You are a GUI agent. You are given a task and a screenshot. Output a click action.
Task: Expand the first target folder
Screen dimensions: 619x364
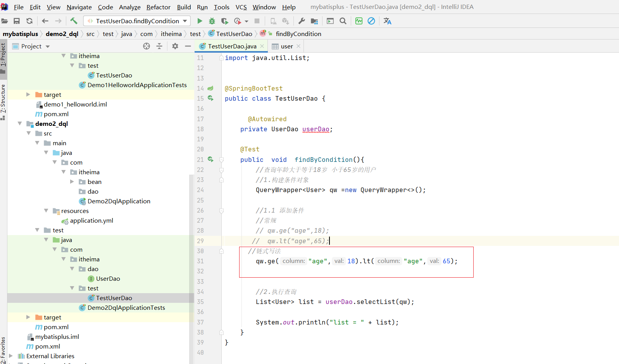point(28,94)
